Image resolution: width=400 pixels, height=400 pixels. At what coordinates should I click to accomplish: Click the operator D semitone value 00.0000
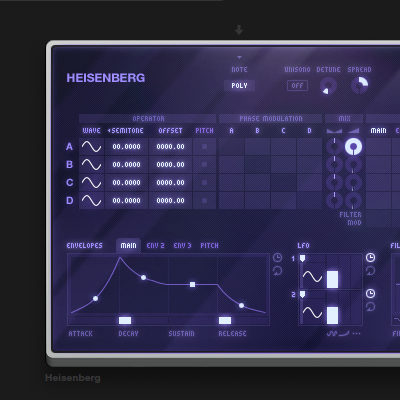(126, 201)
